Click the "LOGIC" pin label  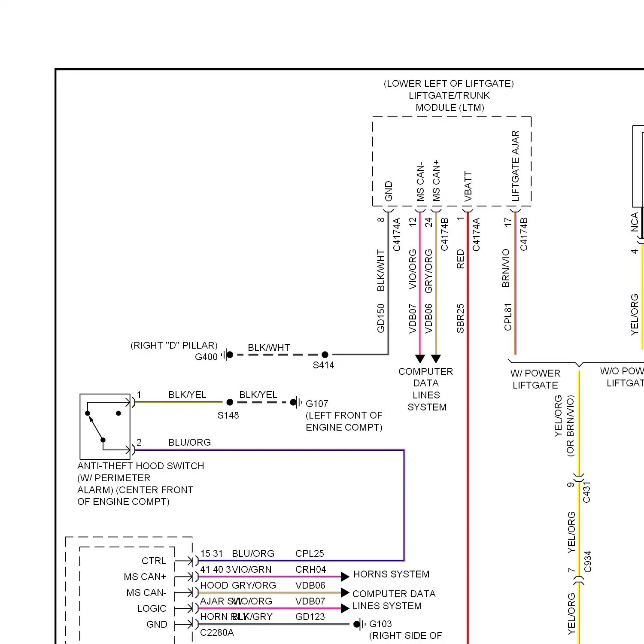[x=152, y=608]
